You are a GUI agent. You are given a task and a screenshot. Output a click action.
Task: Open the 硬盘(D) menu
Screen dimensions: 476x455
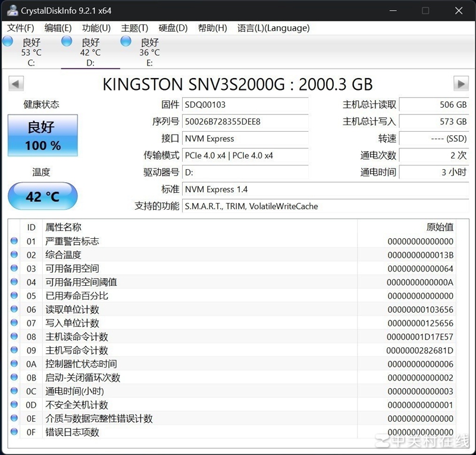pos(173,28)
